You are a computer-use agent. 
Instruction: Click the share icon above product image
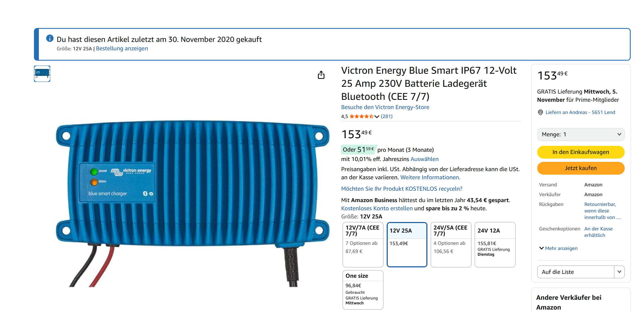point(321,75)
